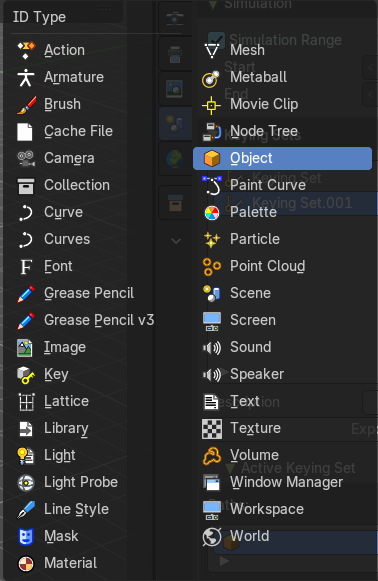Image resolution: width=378 pixels, height=581 pixels.
Task: Choose Armature stick figure icon
Action: pos(26,77)
